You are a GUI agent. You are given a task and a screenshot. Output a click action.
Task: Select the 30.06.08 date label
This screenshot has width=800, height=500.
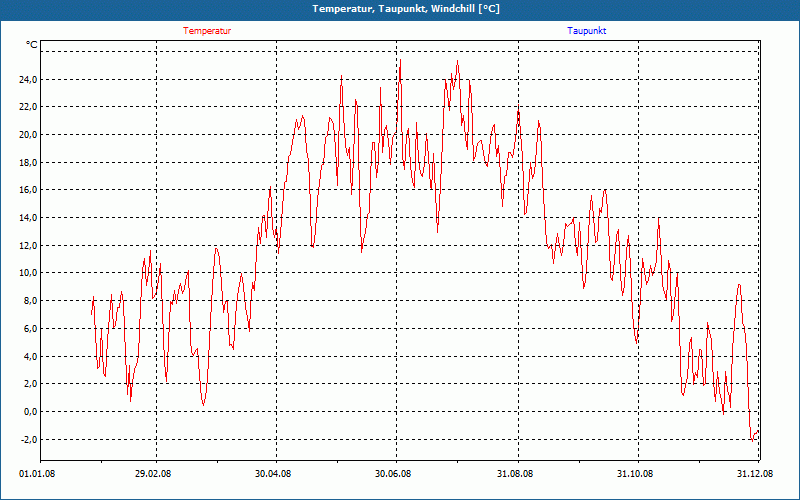pyautogui.click(x=393, y=474)
